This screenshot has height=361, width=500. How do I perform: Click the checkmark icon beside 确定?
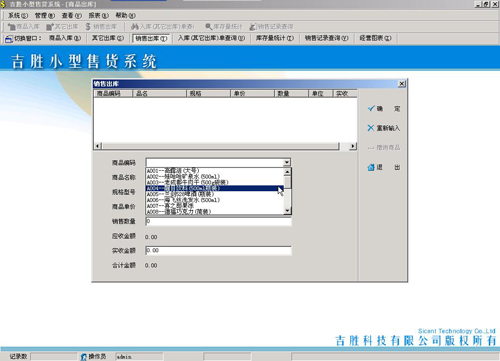[371, 109]
